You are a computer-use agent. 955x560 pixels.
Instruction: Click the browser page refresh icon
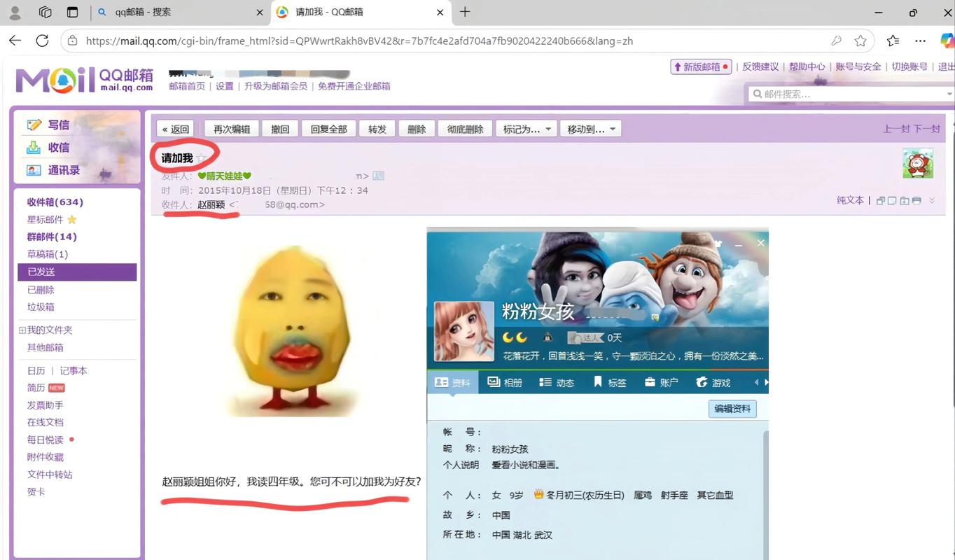point(42,41)
